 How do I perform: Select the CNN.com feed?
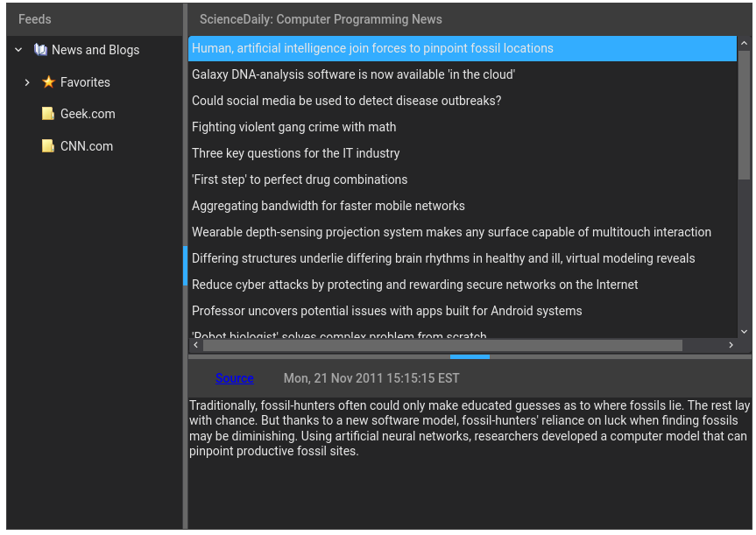[87, 146]
